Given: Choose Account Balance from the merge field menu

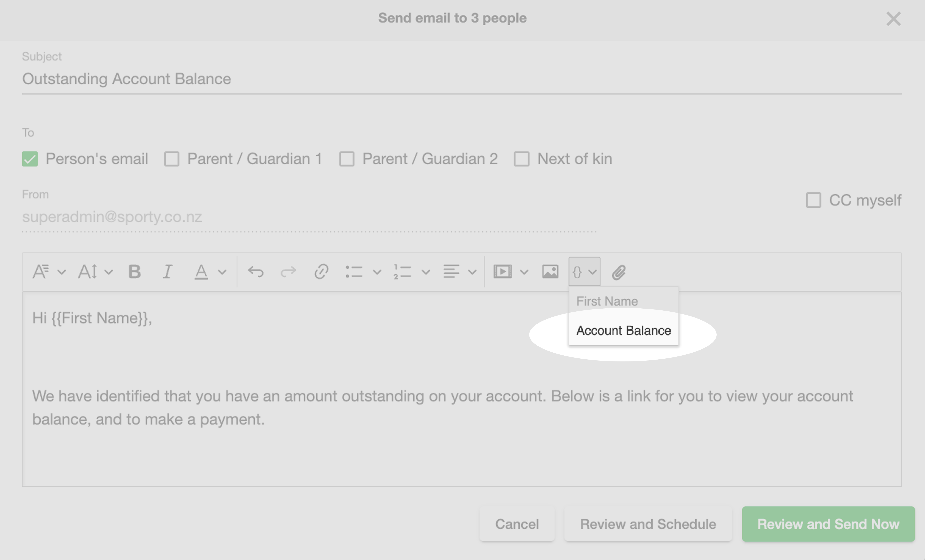Looking at the screenshot, I should coord(624,330).
